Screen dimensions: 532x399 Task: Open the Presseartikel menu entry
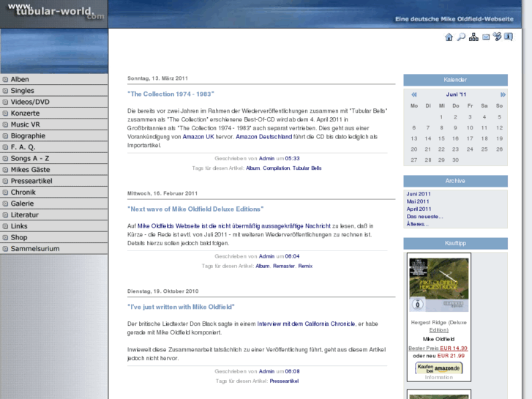pos(31,181)
